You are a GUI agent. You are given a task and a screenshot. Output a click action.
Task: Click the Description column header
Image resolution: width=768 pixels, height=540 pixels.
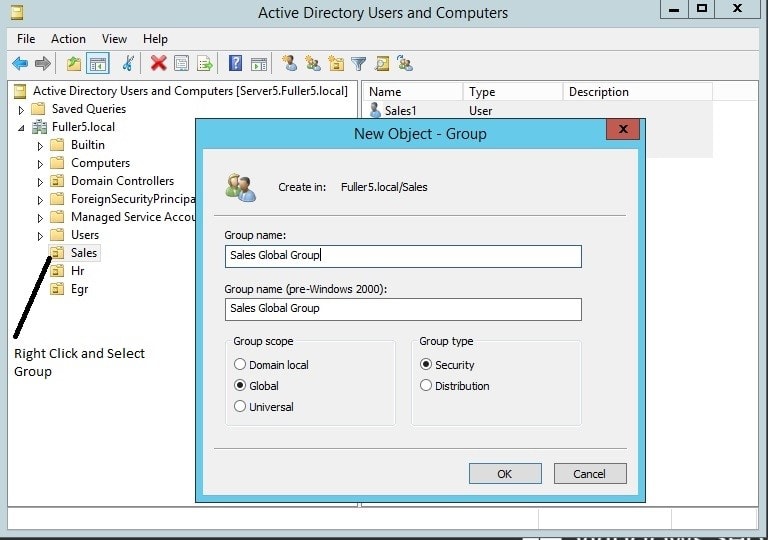click(638, 92)
